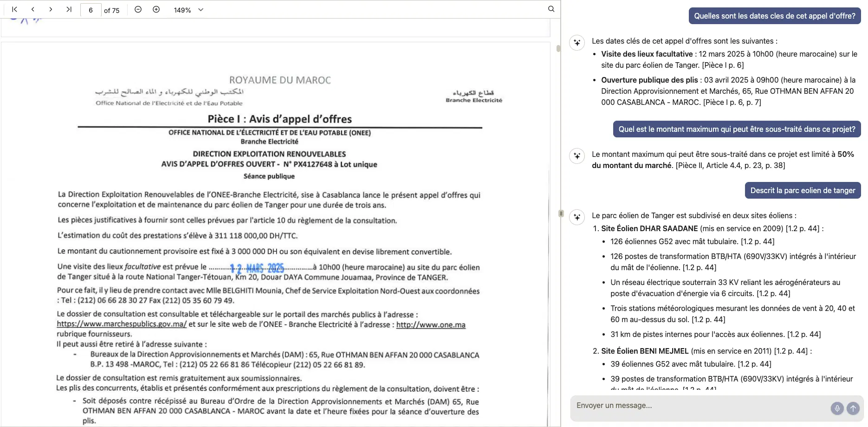Open the citation after Site Éolien BENI MEJMEL
868x427 pixels.
click(x=791, y=351)
